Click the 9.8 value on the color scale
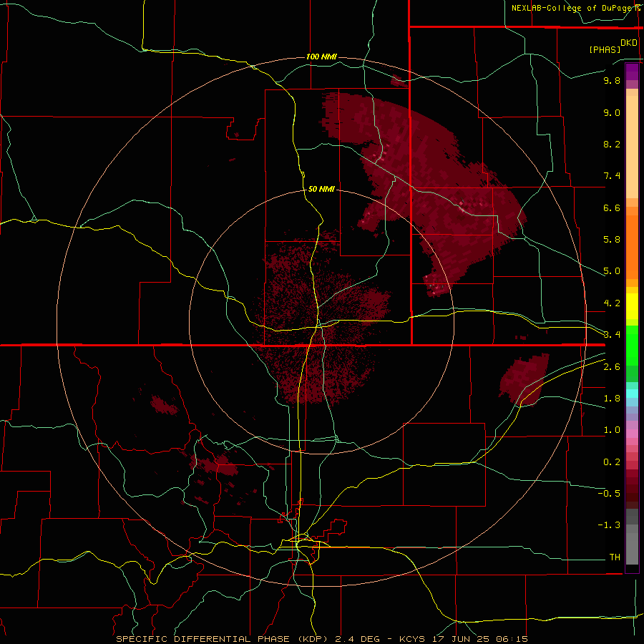 click(x=612, y=80)
